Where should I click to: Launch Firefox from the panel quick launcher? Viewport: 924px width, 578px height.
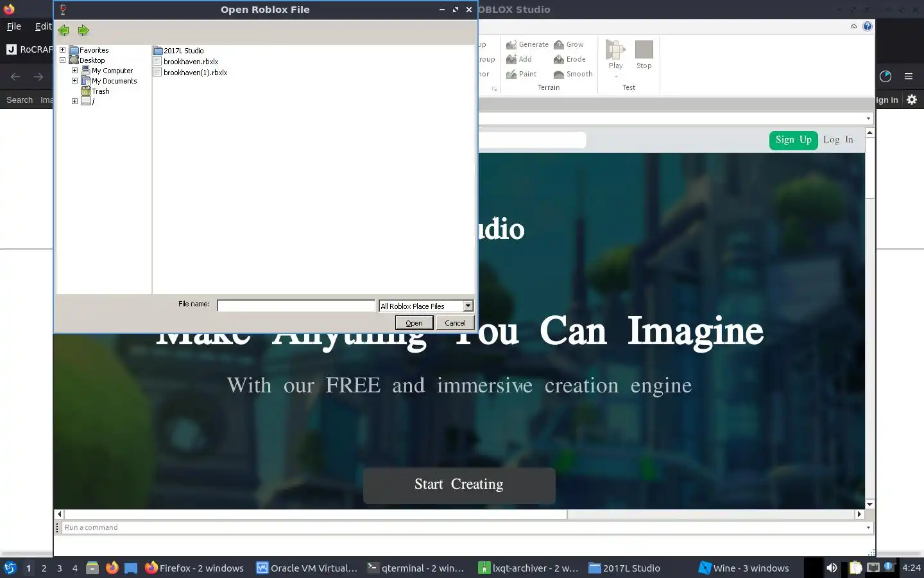coord(112,568)
